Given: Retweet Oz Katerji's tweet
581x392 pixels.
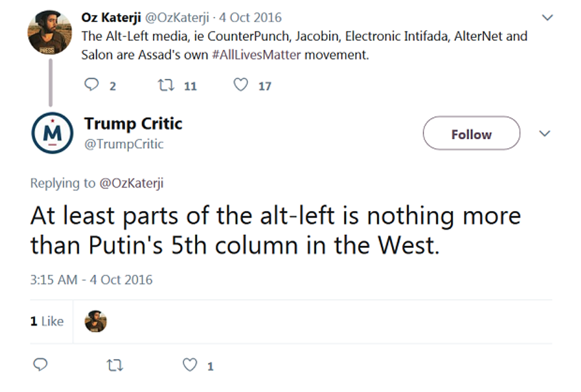Looking at the screenshot, I should pyautogui.click(x=165, y=85).
